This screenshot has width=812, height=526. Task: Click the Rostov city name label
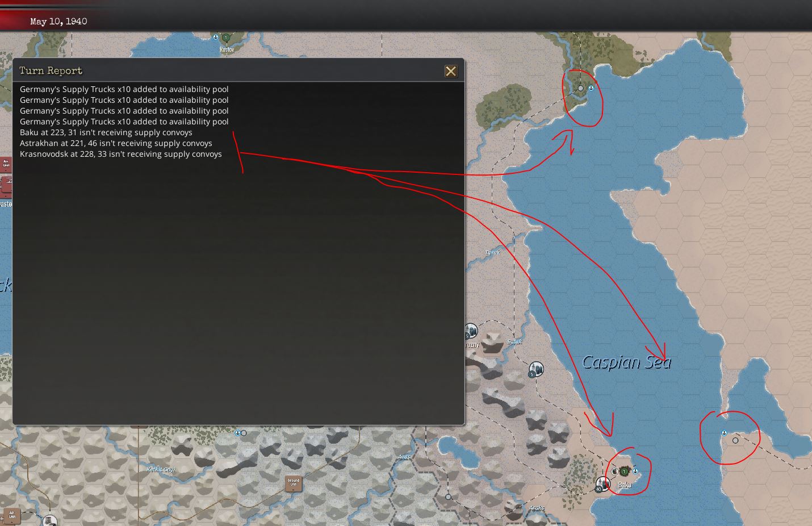[227, 49]
